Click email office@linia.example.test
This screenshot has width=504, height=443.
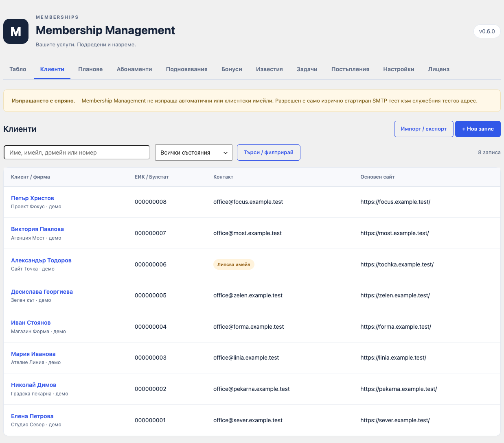point(246,358)
